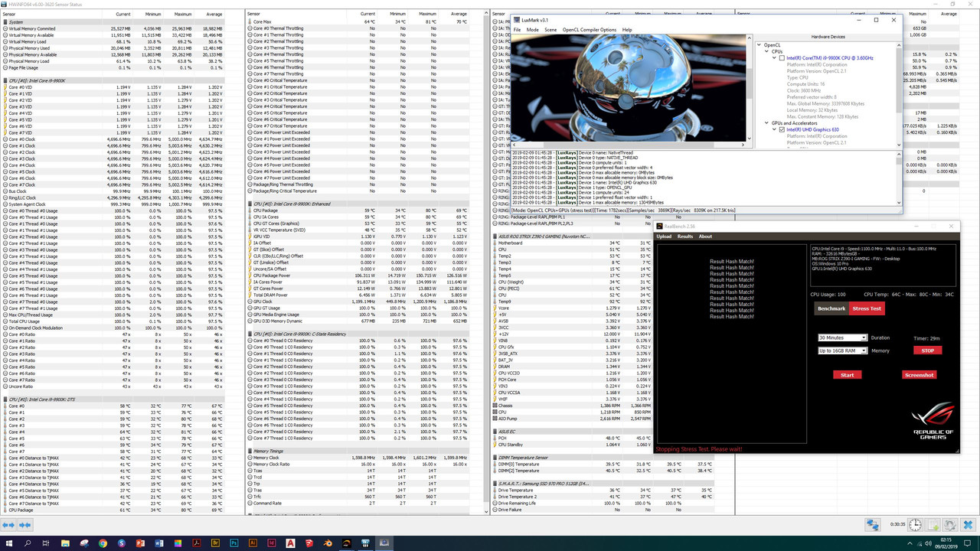The height and width of the screenshot is (551, 980).
Task: Enable the Intel Core i9-9900K CPU checkbox
Action: 782,58
